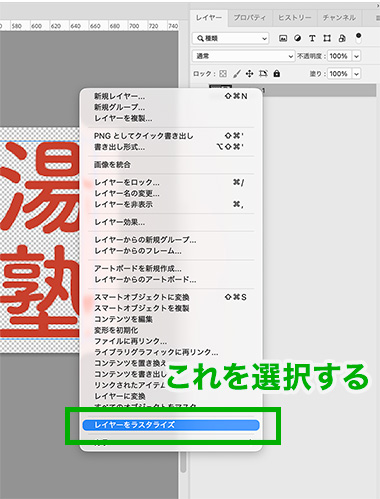Select コンテンツを置き換え menu entry
Viewport: 380px width, 499px height.
130,363
